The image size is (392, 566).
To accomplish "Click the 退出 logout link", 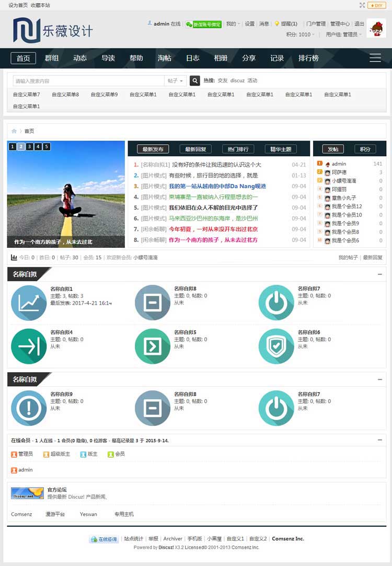I will 359,24.
